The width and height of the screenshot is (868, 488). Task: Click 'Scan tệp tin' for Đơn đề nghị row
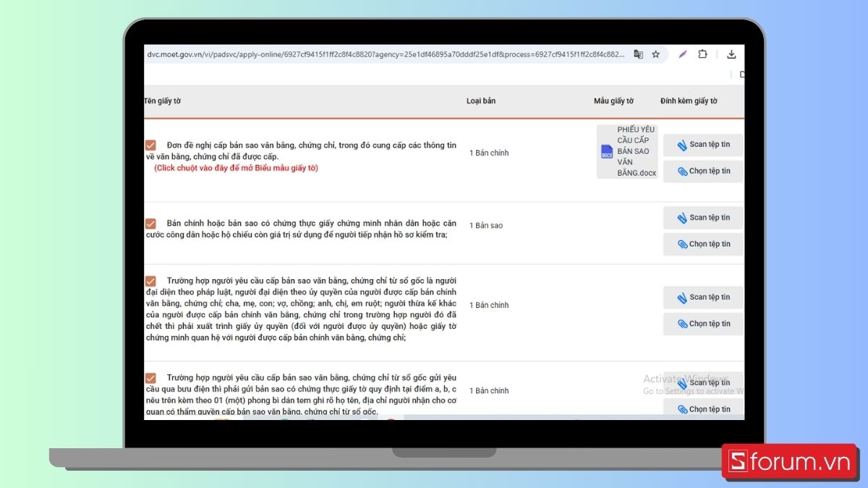tap(703, 145)
